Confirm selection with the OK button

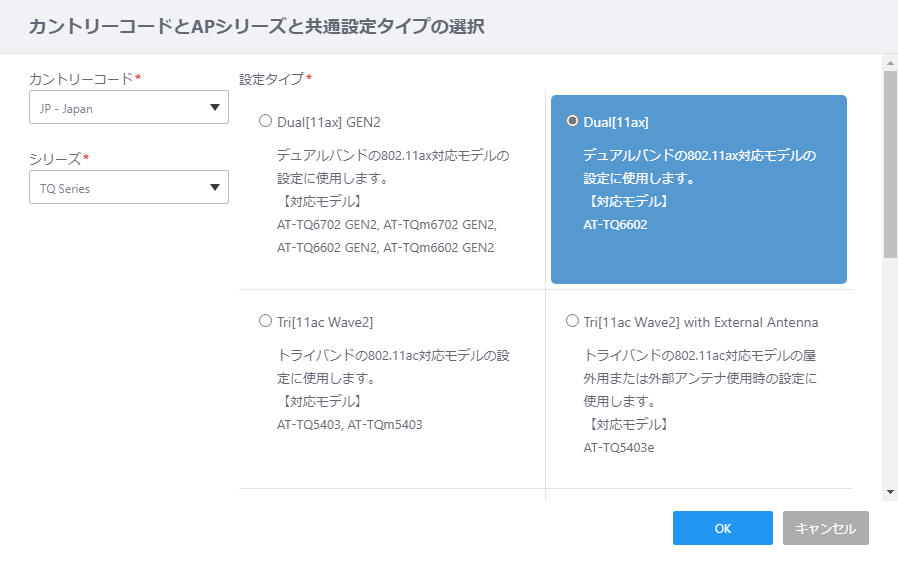coord(723,528)
